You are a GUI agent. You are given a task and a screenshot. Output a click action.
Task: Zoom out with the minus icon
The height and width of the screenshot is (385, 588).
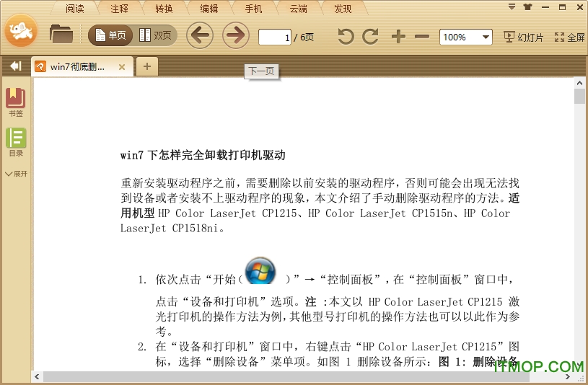[x=422, y=37]
